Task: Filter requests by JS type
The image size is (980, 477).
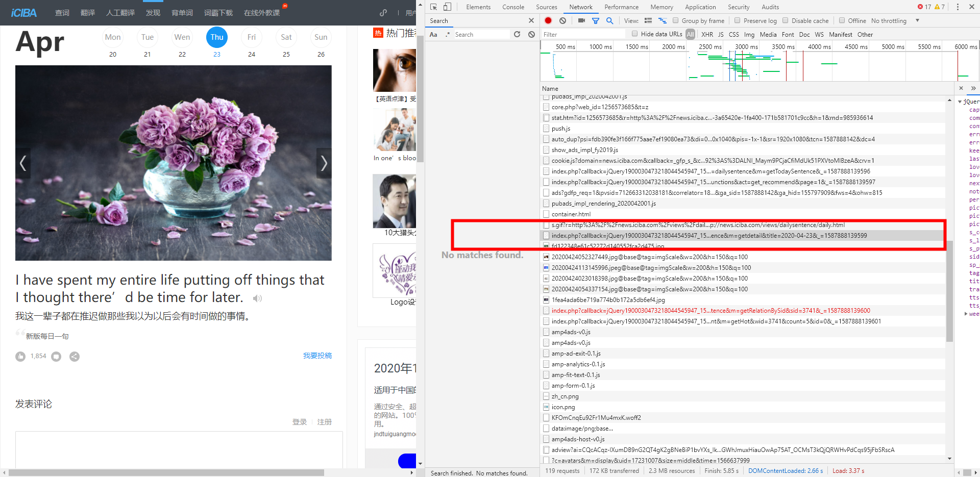Action: (721, 34)
